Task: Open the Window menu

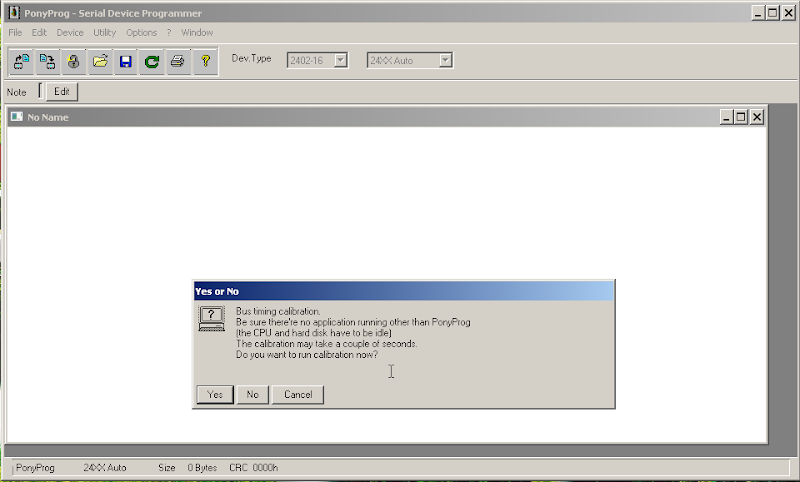Action: coord(197,33)
